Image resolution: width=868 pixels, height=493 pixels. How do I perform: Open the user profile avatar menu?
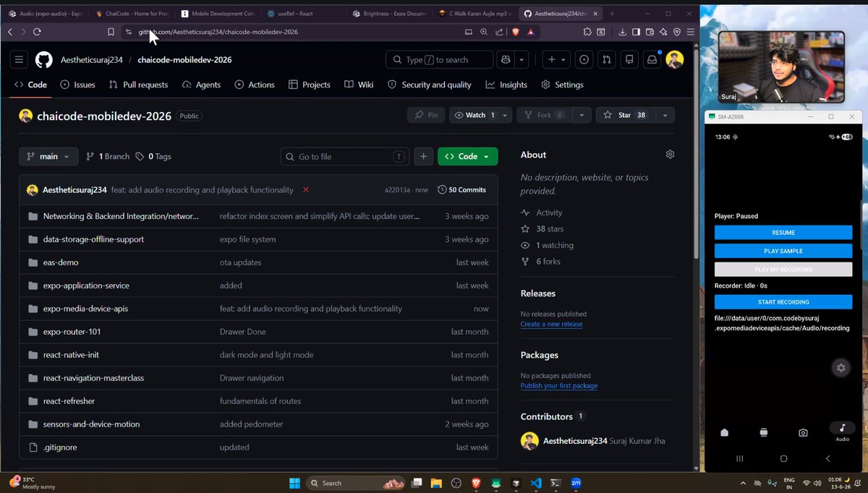point(674,60)
